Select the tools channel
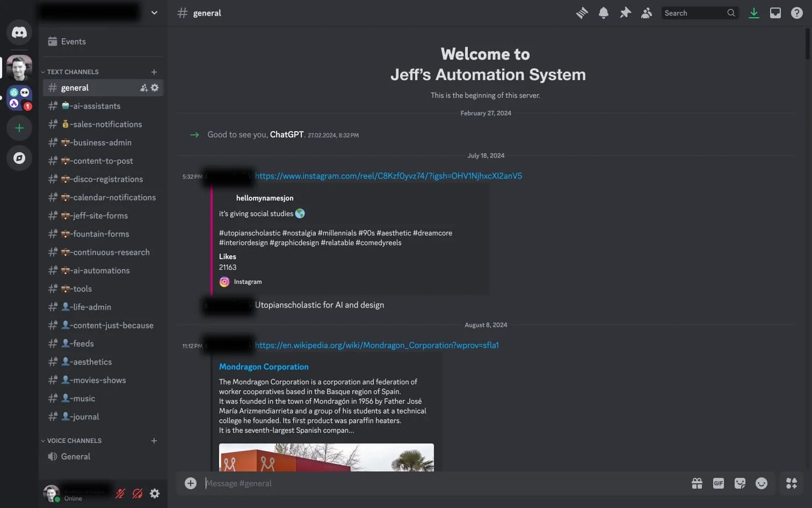The image size is (812, 508). 103,289
